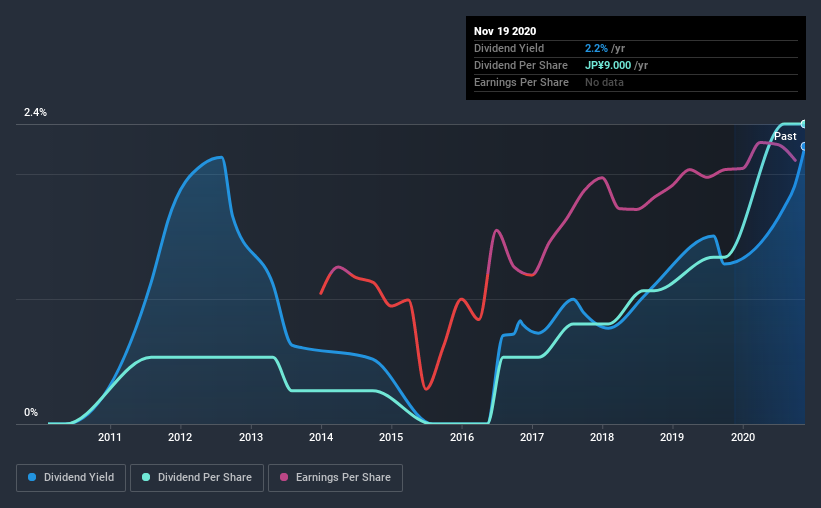Click the 2018 label on the x-axis
Image resolution: width=821 pixels, height=508 pixels.
click(x=602, y=437)
